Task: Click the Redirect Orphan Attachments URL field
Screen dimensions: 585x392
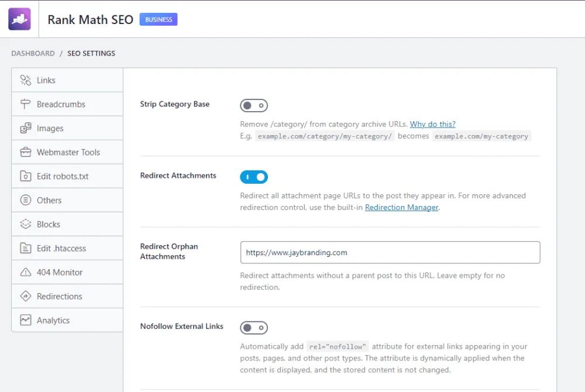Action: click(390, 253)
